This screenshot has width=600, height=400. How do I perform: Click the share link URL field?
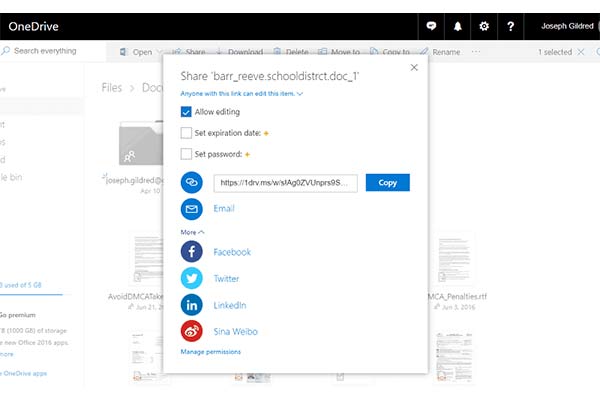284,183
